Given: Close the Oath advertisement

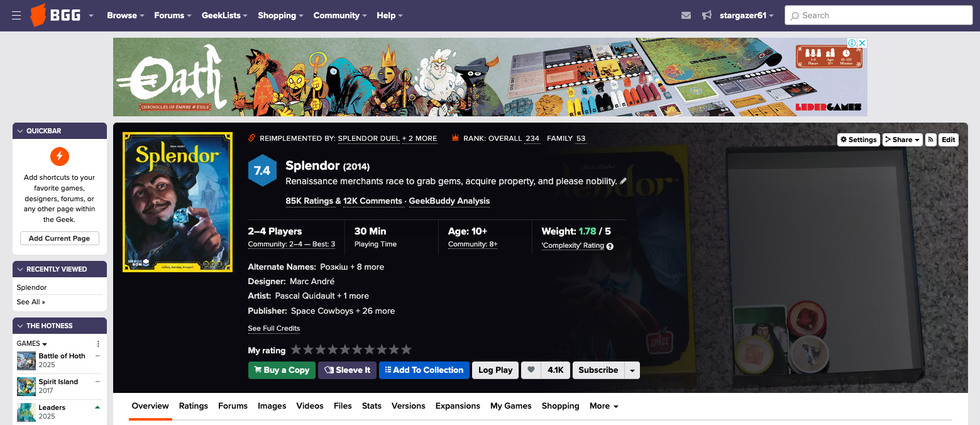Looking at the screenshot, I should point(862,43).
